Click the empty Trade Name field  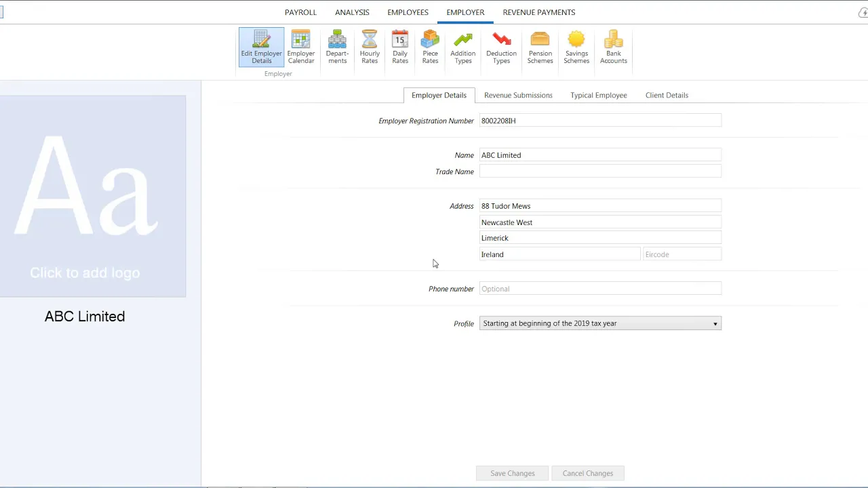[600, 171]
